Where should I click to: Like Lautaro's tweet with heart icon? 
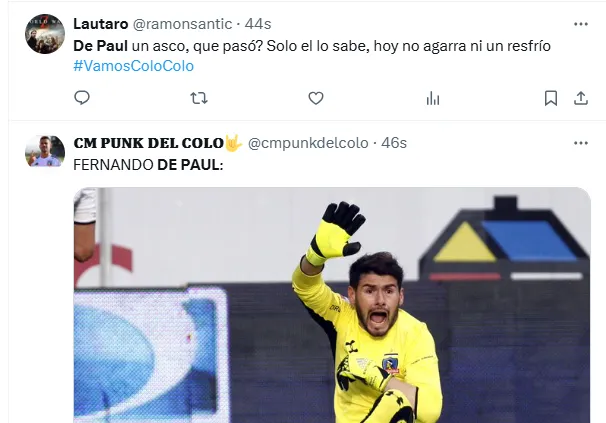pyautogui.click(x=316, y=98)
